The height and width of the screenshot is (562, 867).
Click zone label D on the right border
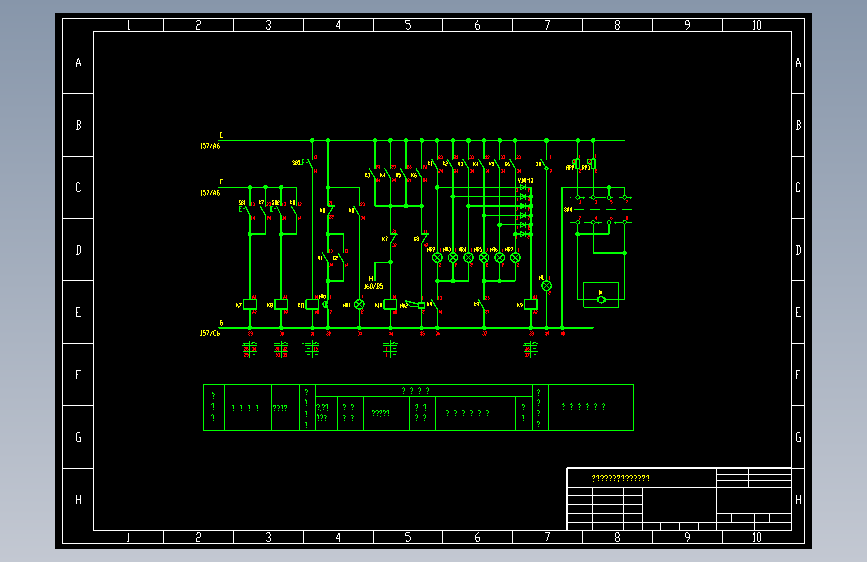click(798, 250)
